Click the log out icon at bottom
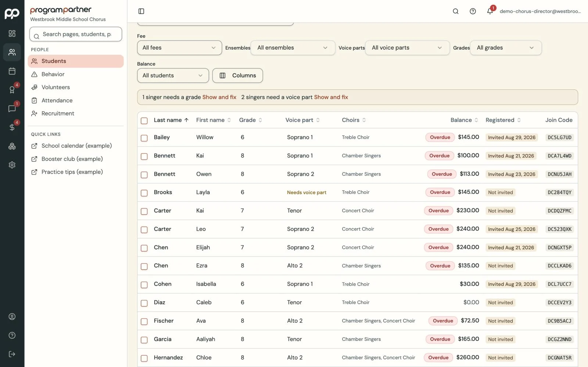588x367 pixels. point(12,354)
